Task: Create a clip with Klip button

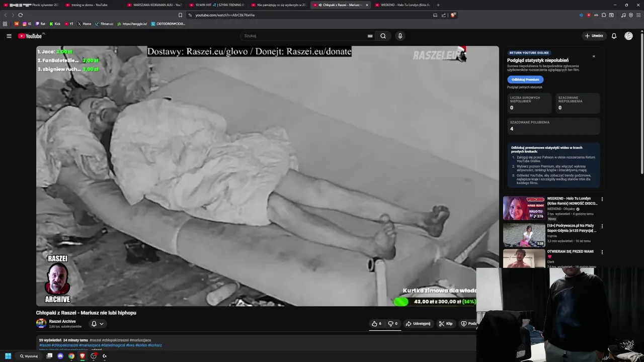Action: 445,324
